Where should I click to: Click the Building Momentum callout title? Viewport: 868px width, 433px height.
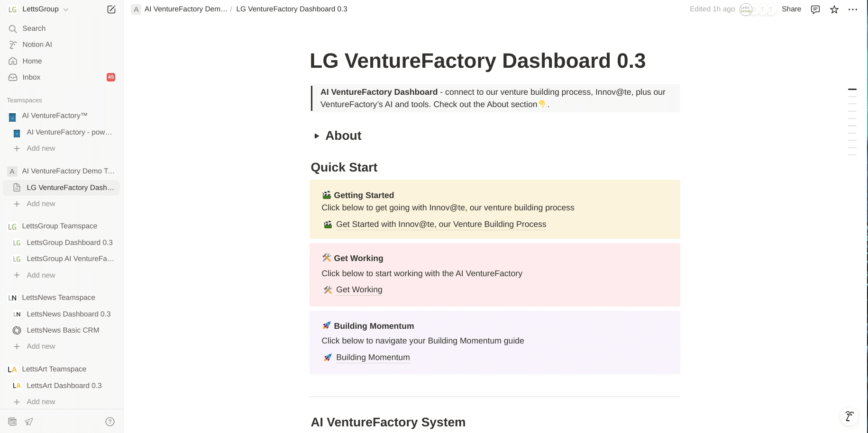(374, 326)
